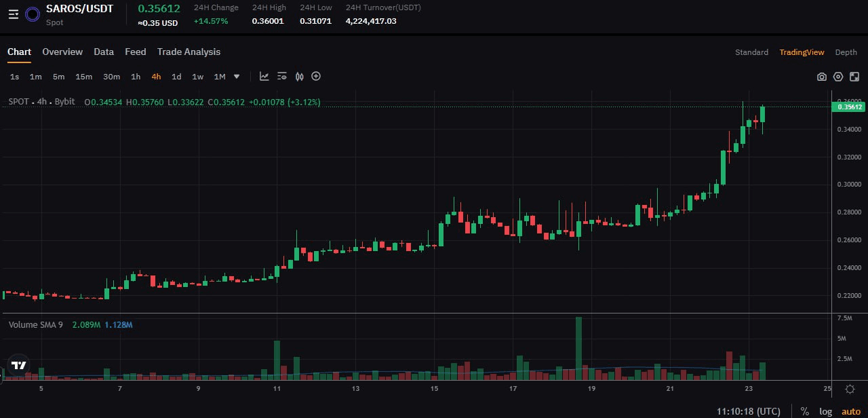Select the 1w timeframe
Image resolution: width=868 pixels, height=418 pixels.
197,77
